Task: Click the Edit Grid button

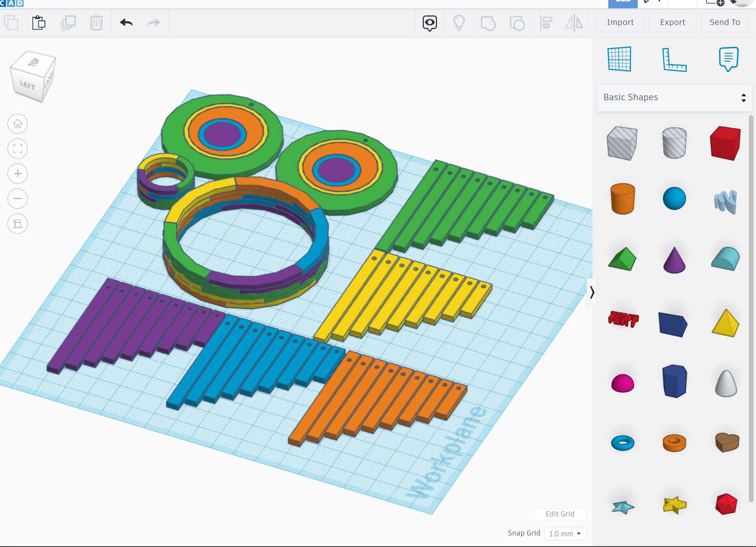Action: [560, 514]
